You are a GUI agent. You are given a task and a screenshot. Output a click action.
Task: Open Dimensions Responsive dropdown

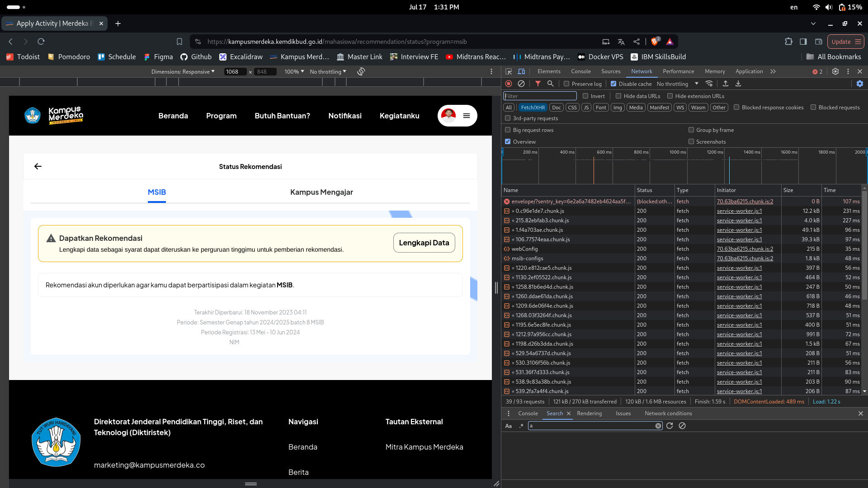pos(183,71)
